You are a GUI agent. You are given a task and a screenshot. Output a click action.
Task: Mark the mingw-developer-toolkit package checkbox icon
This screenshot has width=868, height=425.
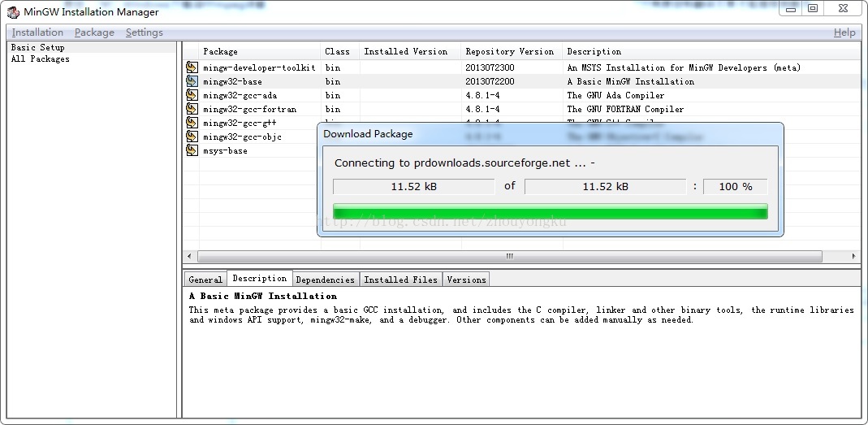[192, 67]
